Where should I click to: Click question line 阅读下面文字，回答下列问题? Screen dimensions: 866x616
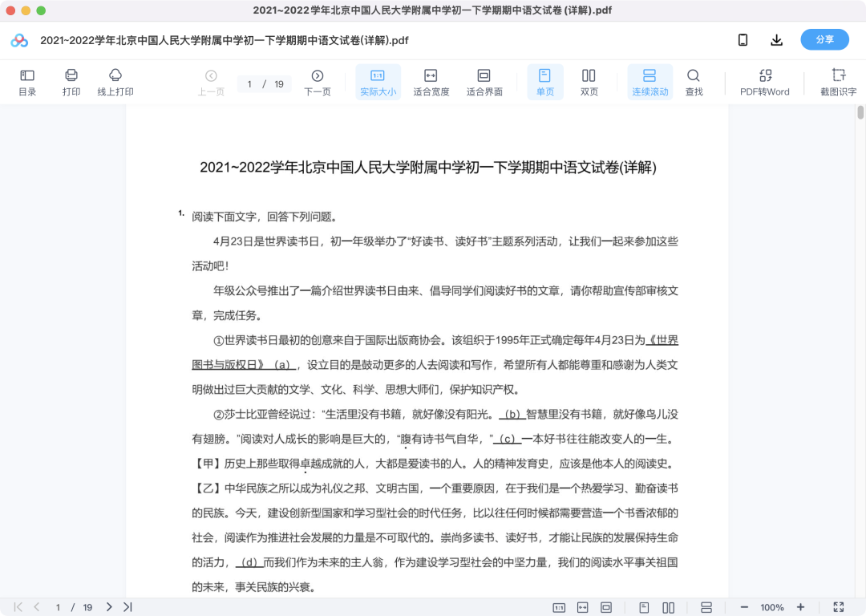(265, 217)
